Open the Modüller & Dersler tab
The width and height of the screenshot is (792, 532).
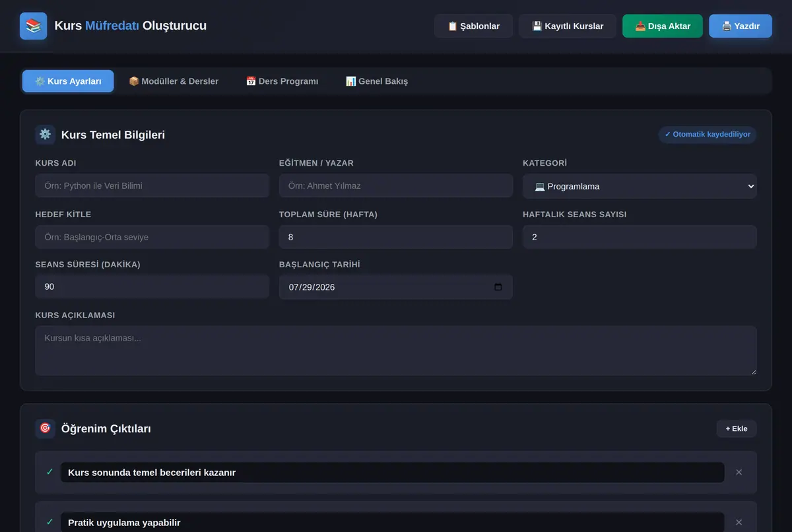point(174,81)
